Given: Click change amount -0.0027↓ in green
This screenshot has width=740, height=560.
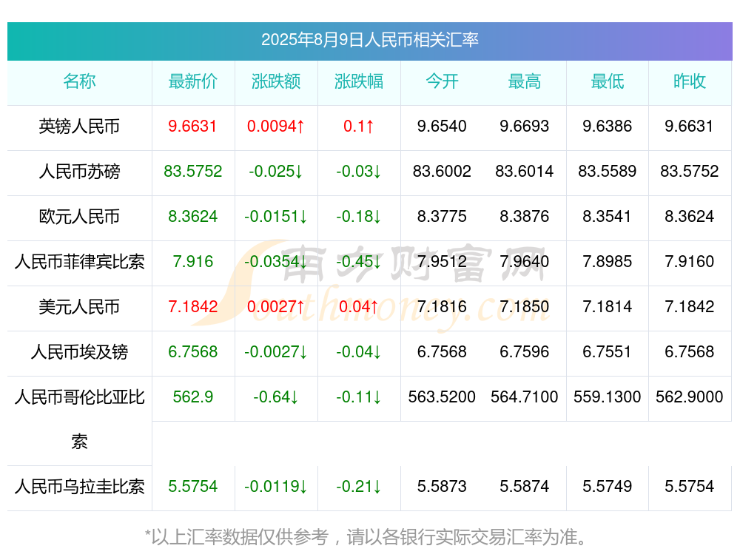Looking at the screenshot, I should 276,352.
